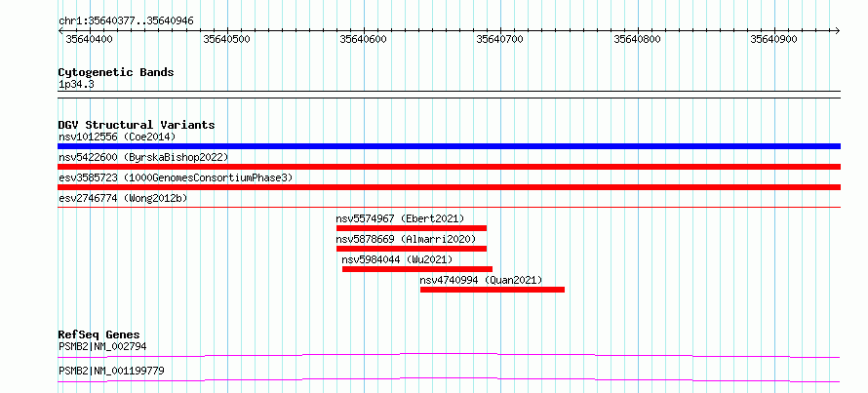868x393 pixels.
Task: Open nsv1012556 (Coe2014) variant label
Action: coord(116,137)
